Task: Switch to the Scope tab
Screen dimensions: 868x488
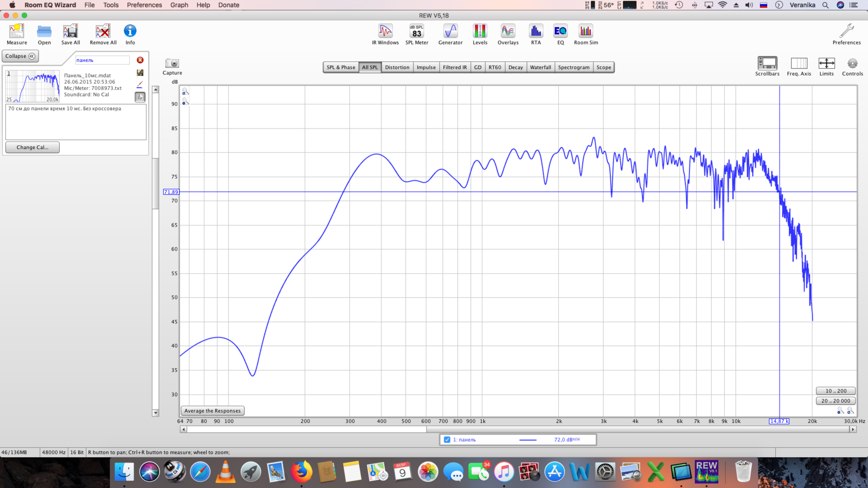Action: pyautogui.click(x=603, y=67)
